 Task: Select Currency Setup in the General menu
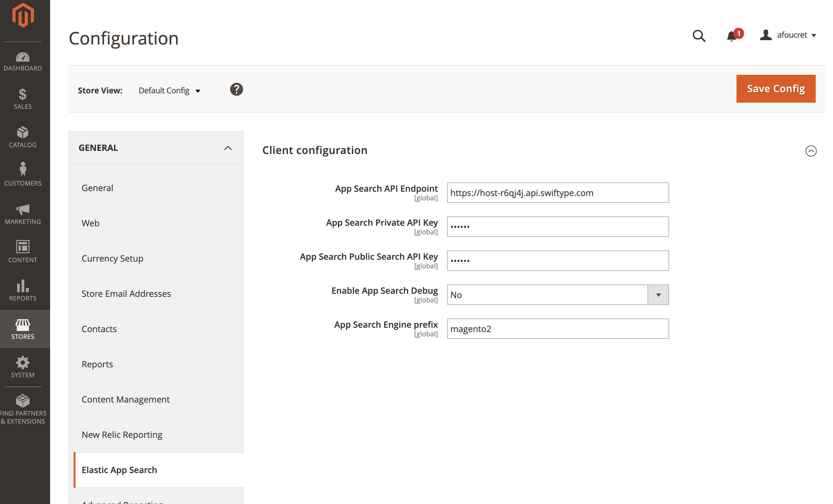112,258
